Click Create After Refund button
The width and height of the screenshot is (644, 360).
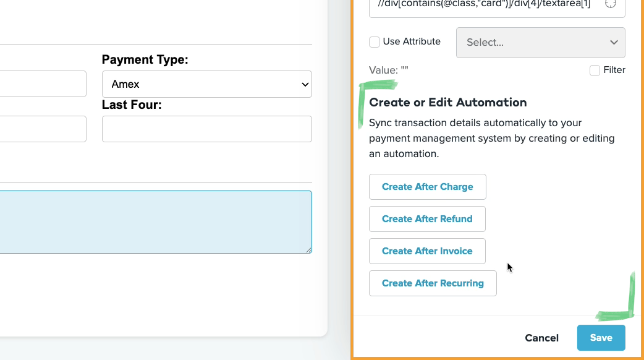click(427, 219)
